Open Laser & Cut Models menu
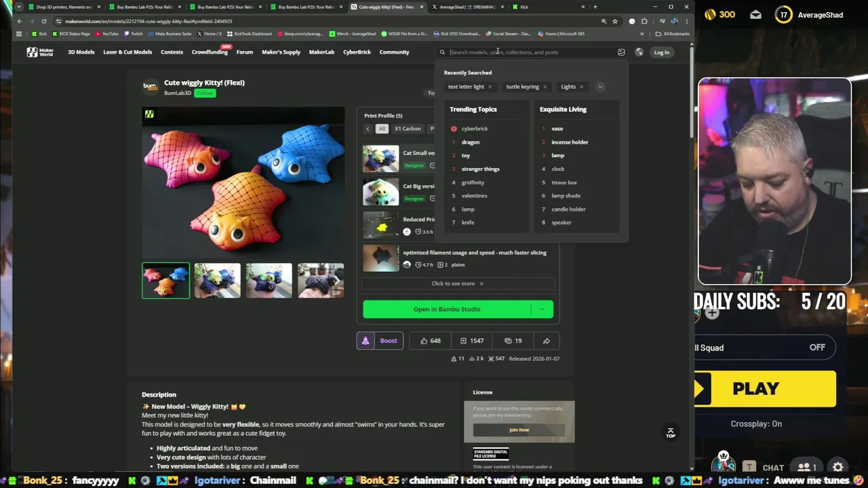868x488 pixels. (127, 52)
